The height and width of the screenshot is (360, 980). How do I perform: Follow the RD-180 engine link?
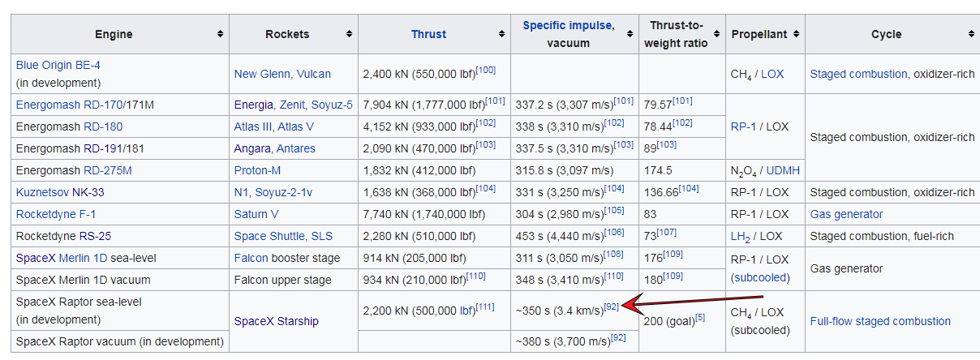click(x=103, y=126)
